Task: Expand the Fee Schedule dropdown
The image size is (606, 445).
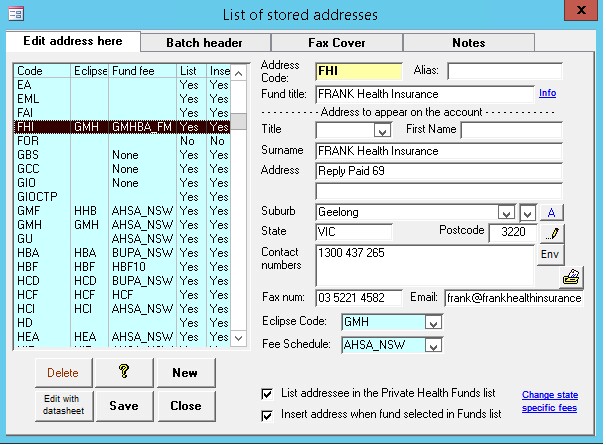Action: [x=433, y=345]
